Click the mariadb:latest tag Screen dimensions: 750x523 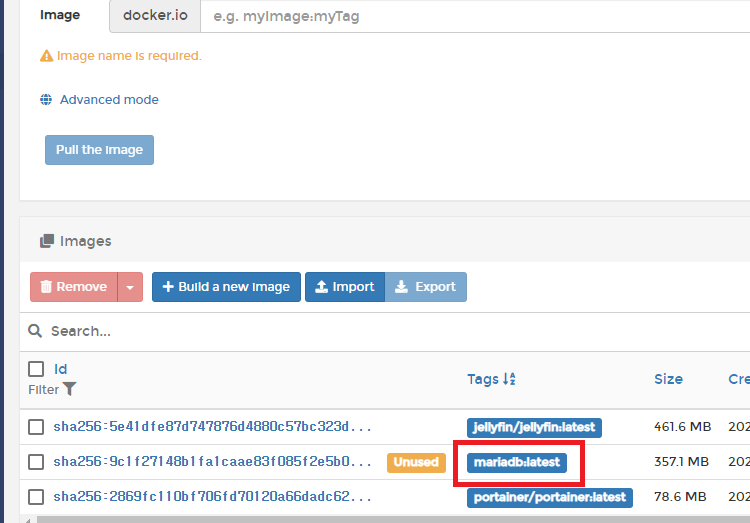point(517,462)
